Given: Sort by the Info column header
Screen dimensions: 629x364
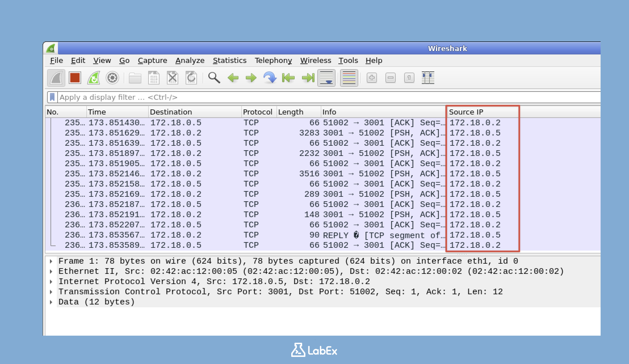Looking at the screenshot, I should (x=383, y=112).
